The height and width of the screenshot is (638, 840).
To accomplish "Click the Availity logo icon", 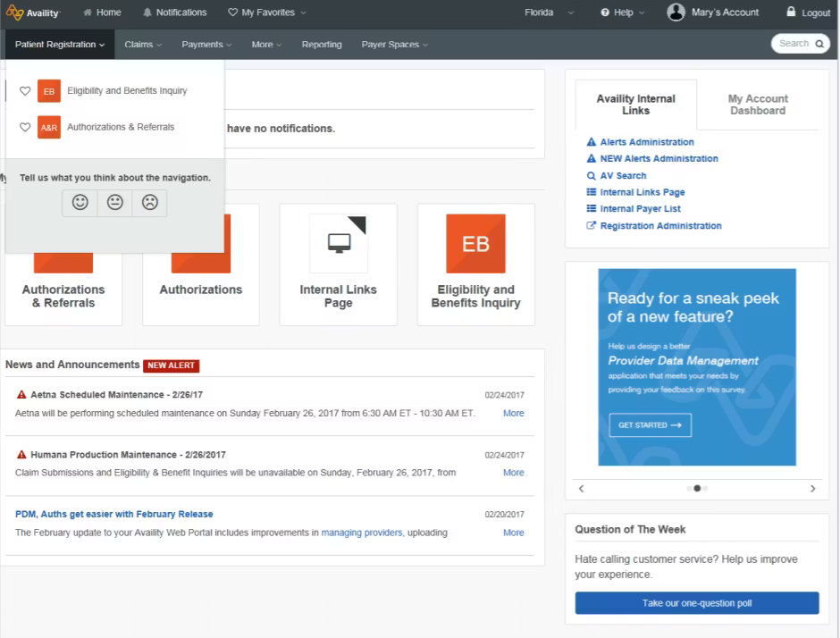I will point(14,13).
